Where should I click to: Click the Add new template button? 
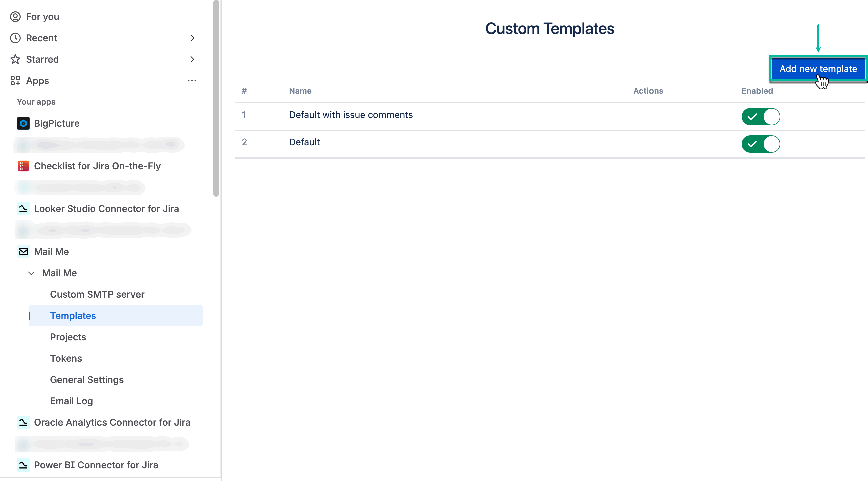818,69
